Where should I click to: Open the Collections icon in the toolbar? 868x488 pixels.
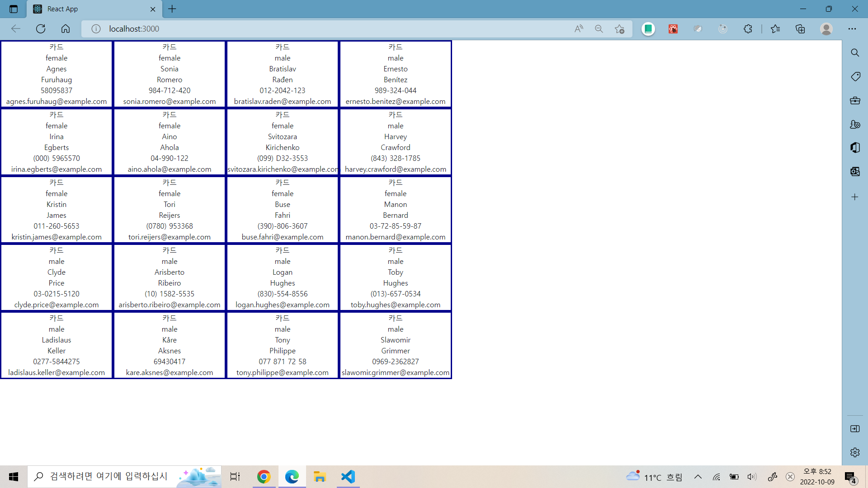[x=800, y=29]
